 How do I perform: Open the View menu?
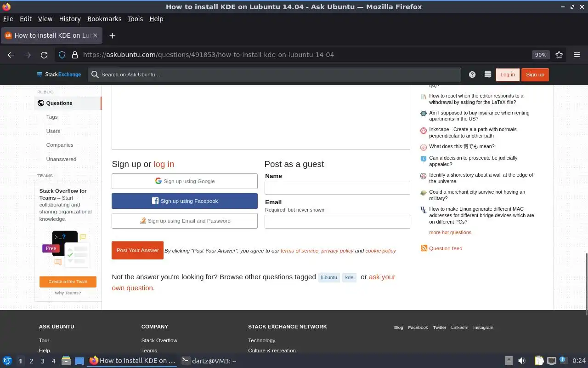click(x=45, y=19)
